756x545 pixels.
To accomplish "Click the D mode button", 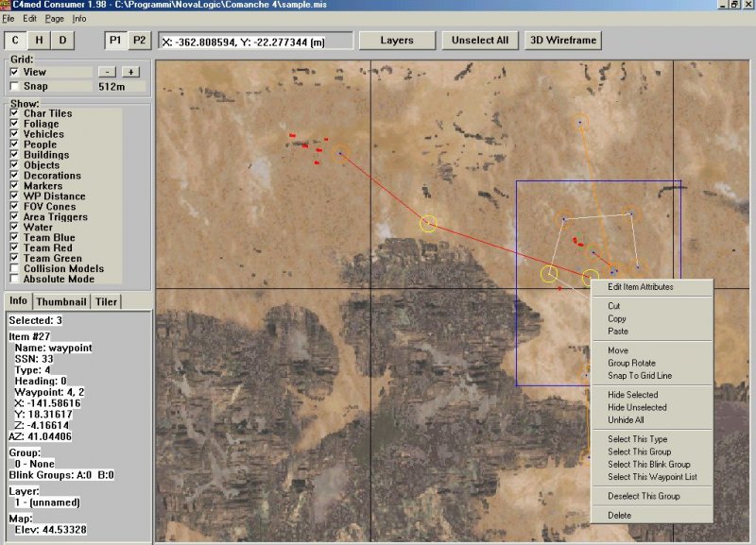I will pos(63,40).
